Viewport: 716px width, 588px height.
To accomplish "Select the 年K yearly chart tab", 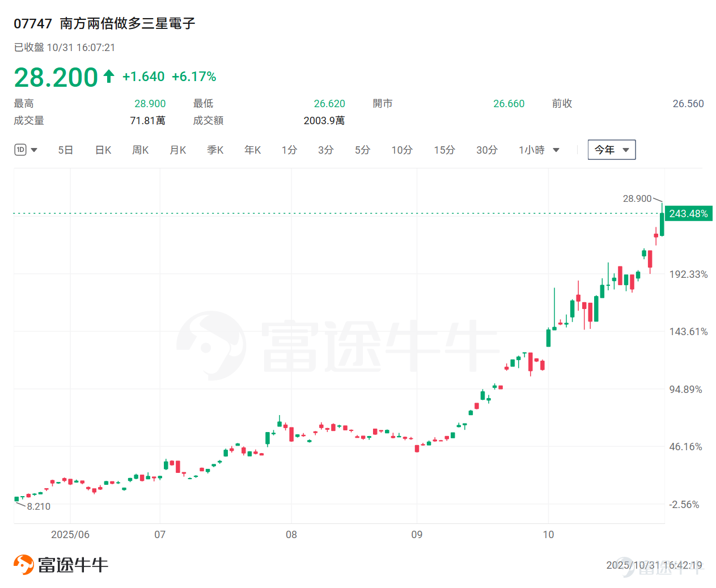I will click(x=253, y=150).
